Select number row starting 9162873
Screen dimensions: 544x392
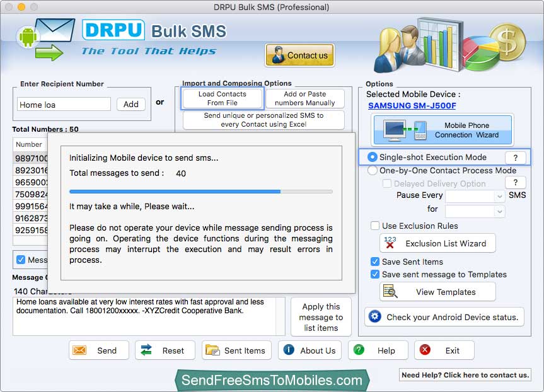click(x=30, y=218)
